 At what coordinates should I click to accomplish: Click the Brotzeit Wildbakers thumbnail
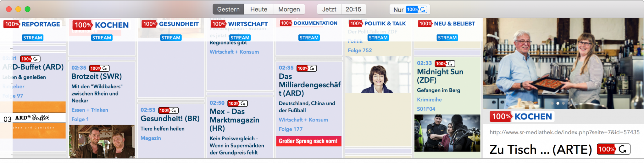pyautogui.click(x=102, y=141)
